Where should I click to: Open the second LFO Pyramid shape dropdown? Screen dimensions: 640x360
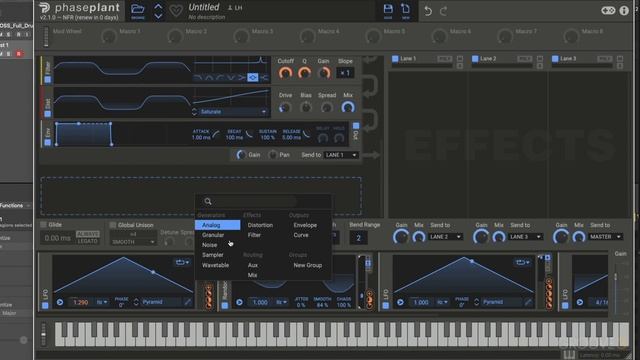[x=501, y=302]
